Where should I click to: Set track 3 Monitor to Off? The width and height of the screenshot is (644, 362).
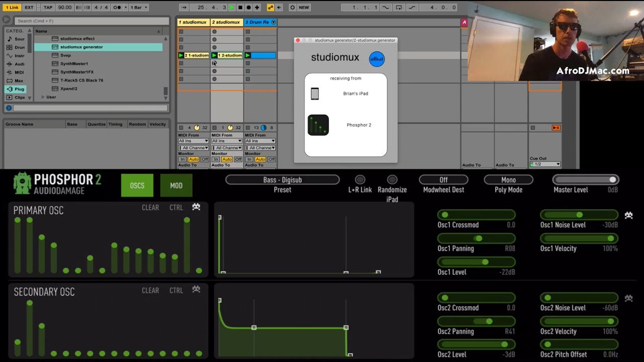click(x=271, y=159)
